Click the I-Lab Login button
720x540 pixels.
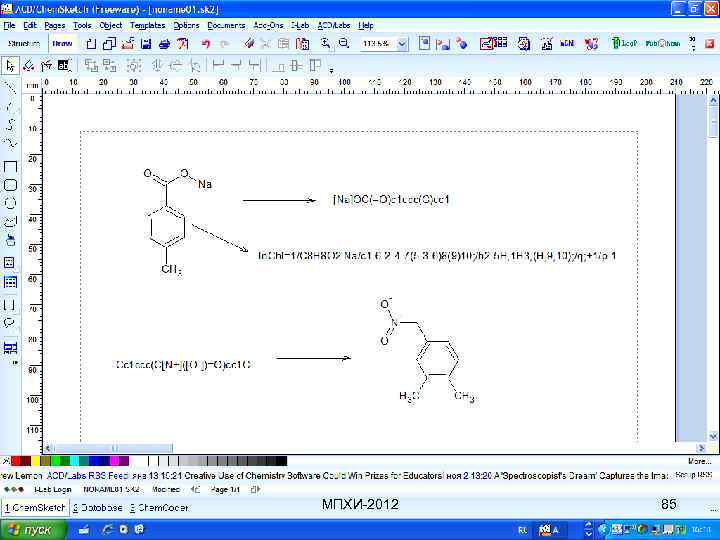pos(53,489)
